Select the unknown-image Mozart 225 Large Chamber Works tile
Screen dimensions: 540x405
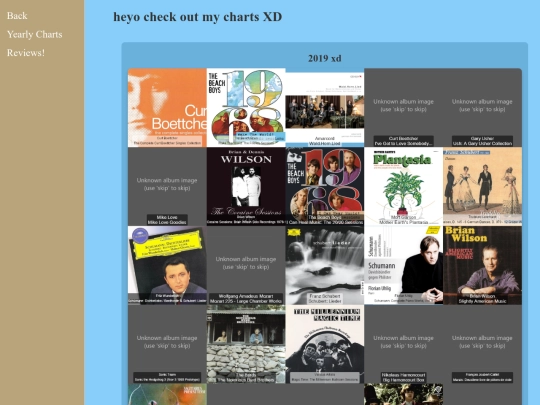pos(246,265)
